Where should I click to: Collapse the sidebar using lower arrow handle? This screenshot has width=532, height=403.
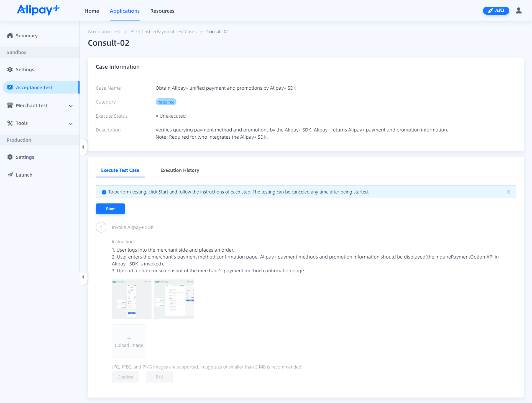pos(83,277)
